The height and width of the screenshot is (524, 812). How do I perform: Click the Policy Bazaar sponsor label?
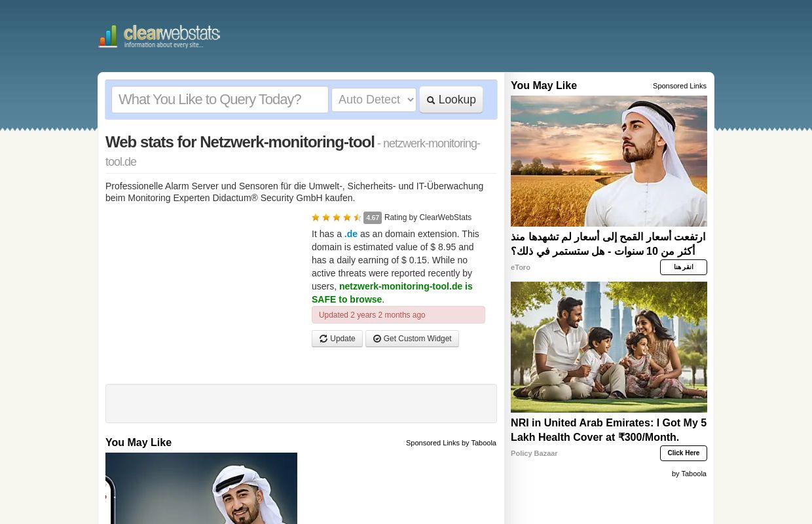pyautogui.click(x=534, y=453)
